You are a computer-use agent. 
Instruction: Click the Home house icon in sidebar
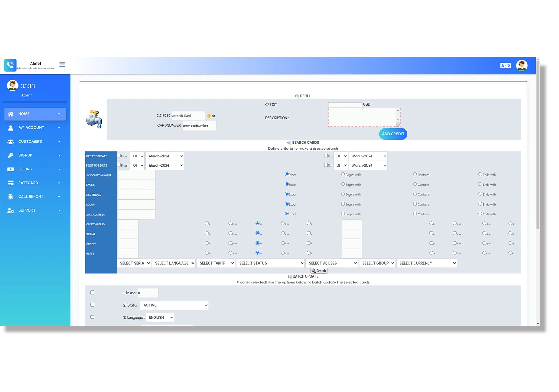[x=10, y=114]
